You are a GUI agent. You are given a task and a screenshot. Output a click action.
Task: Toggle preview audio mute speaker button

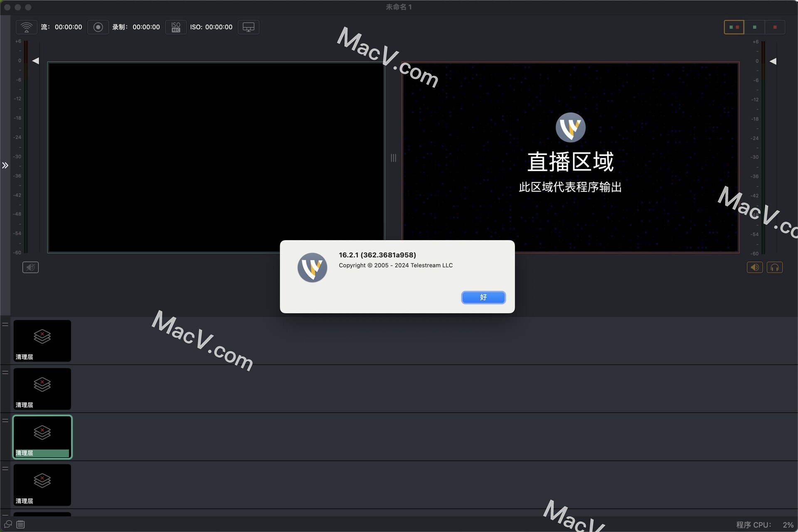pos(30,267)
